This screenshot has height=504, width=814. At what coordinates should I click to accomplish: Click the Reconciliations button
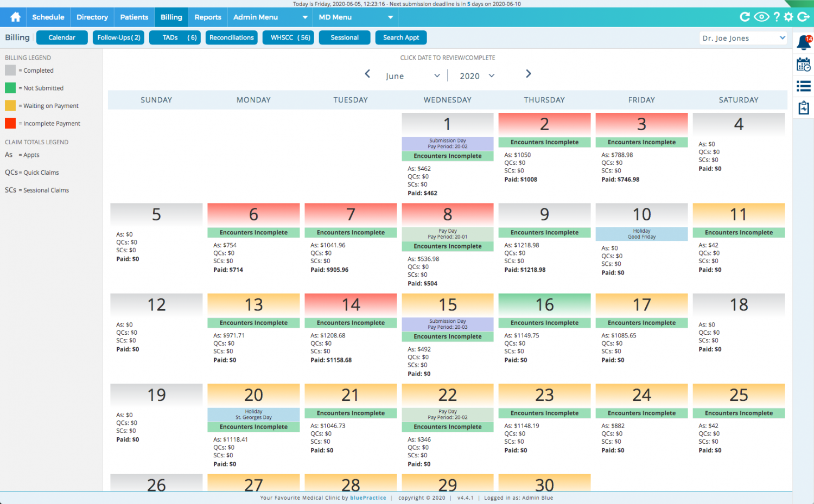pos(231,37)
